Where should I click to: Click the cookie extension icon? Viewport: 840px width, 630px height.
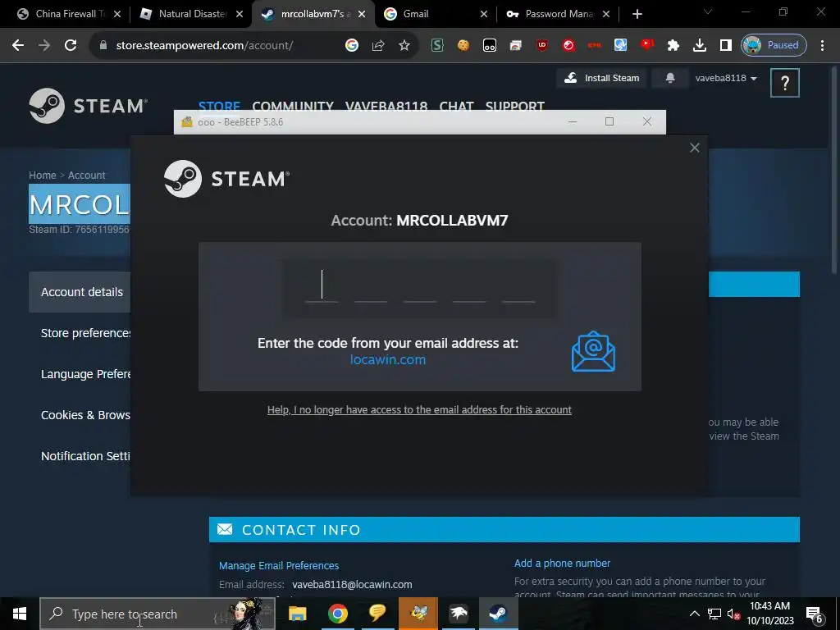coord(463,46)
